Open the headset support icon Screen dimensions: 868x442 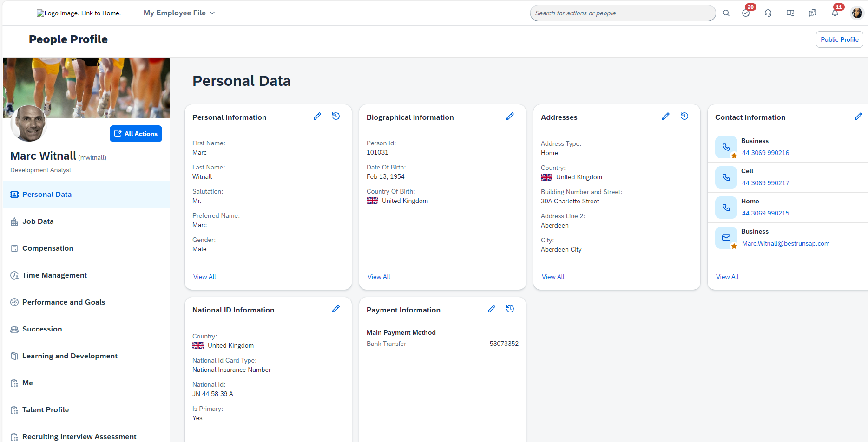[x=768, y=13]
